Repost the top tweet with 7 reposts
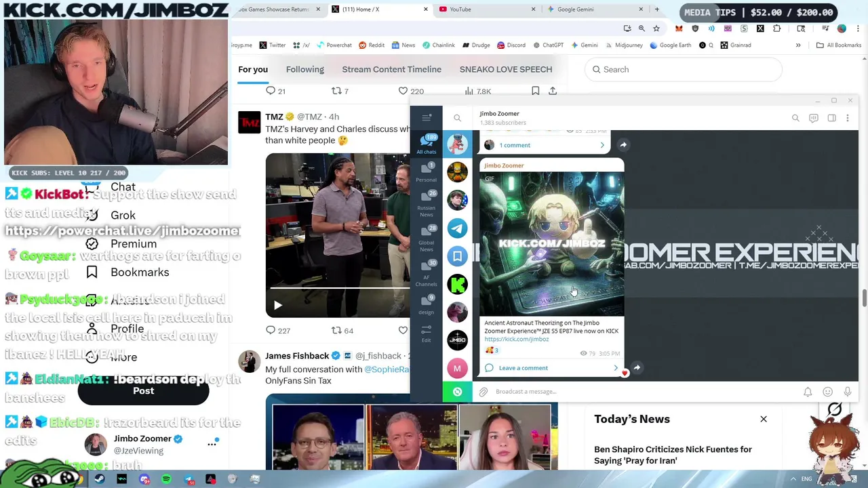The height and width of the screenshot is (488, 868). [x=339, y=91]
